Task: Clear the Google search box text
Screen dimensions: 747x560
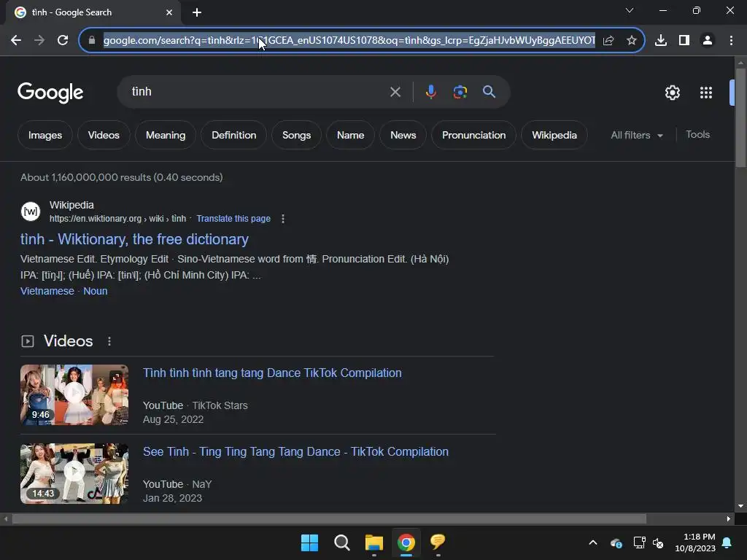Action: [x=395, y=92]
